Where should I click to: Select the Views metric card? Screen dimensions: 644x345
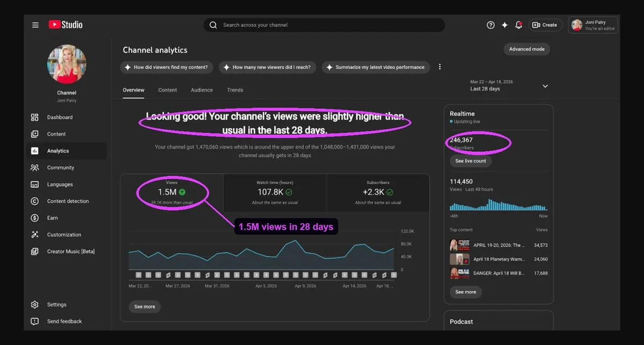coord(172,192)
